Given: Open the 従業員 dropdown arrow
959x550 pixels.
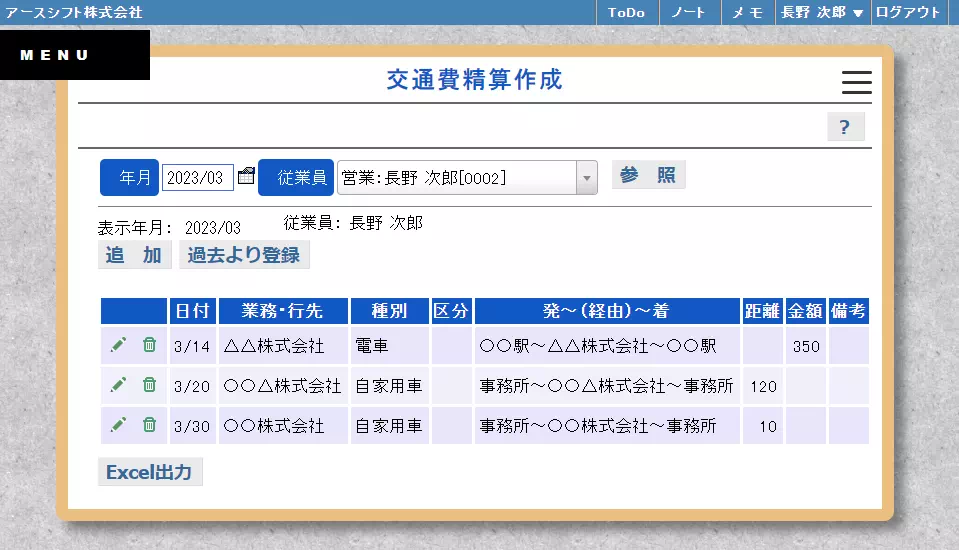Looking at the screenshot, I should (587, 178).
